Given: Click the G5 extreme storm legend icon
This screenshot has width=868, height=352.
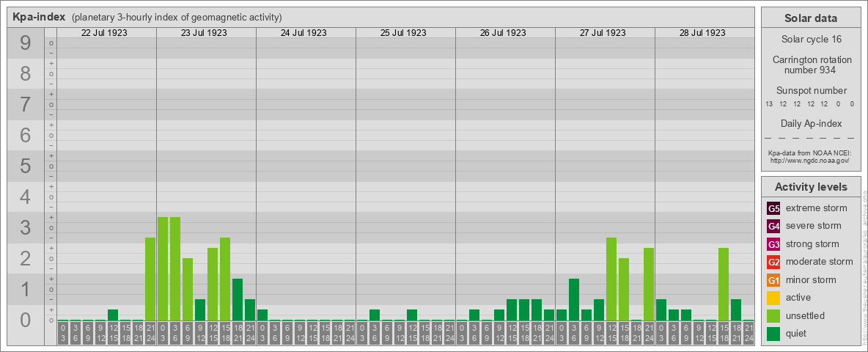Looking at the screenshot, I should click(773, 209).
